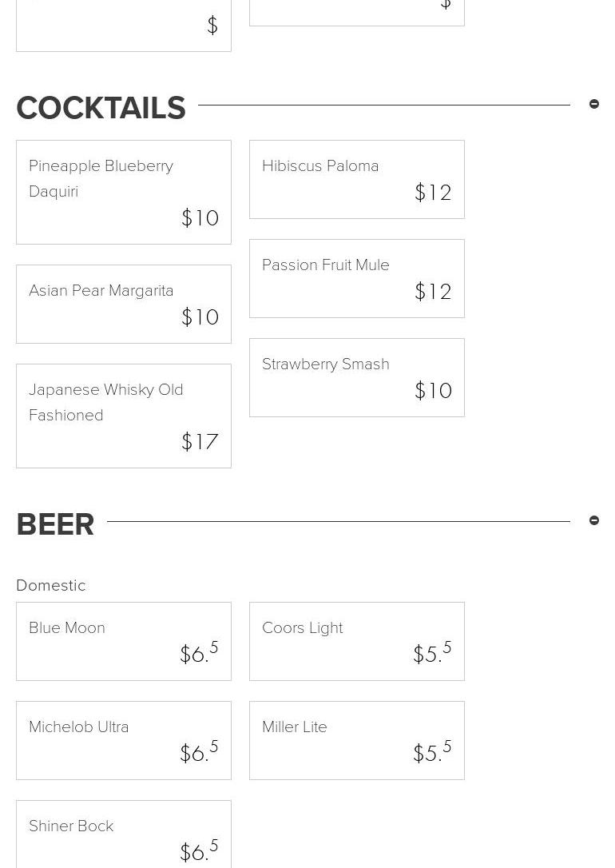Select the Hibiscus Paloma card
615x868 pixels.
pyautogui.click(x=357, y=179)
